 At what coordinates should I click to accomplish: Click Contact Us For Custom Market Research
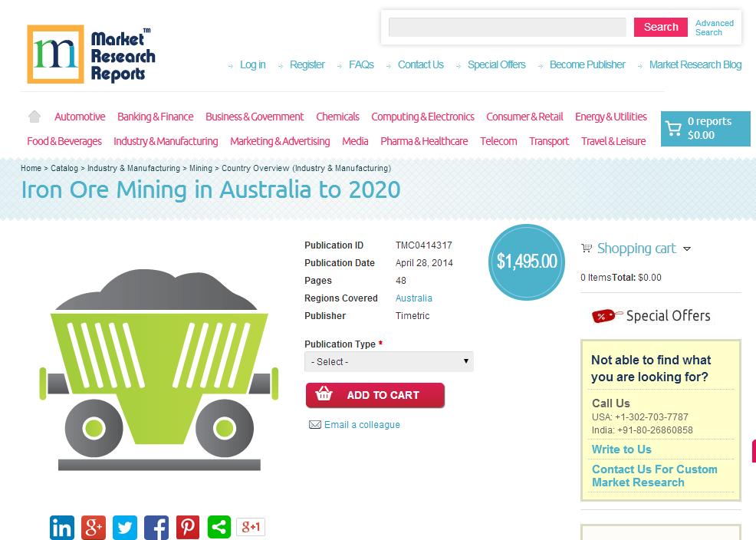click(x=654, y=476)
